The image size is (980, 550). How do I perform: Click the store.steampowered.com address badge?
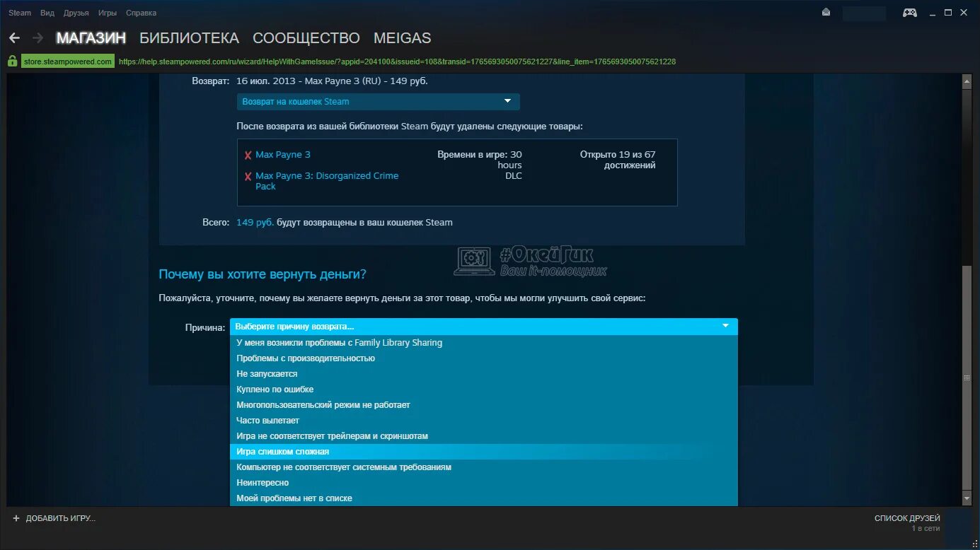[x=67, y=62]
